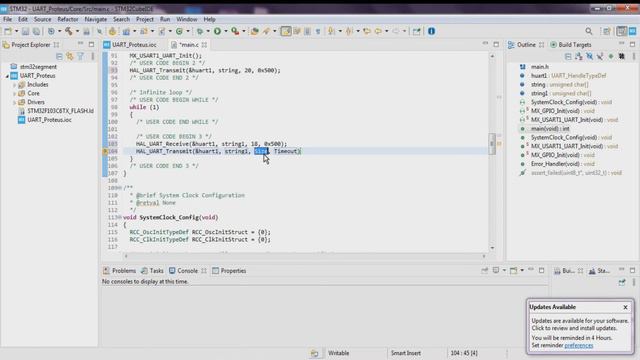Switch to the Properties tab
The image size is (640, 360).
(229, 271)
